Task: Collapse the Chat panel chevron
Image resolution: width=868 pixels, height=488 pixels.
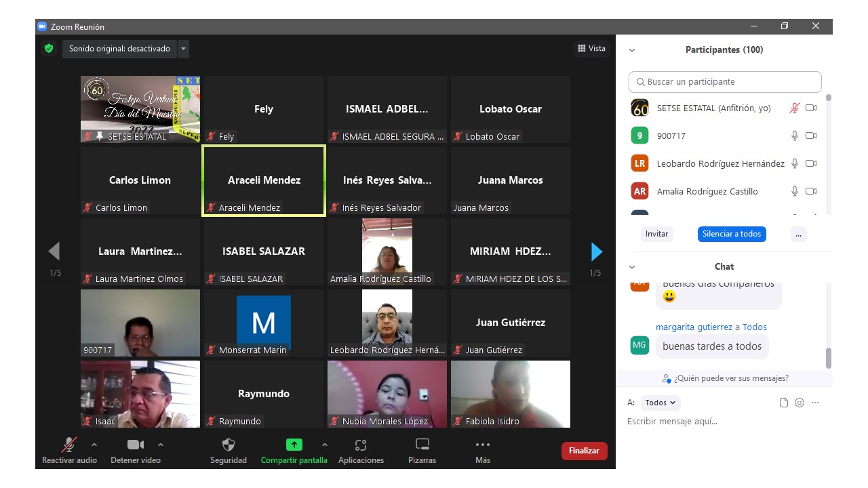Action: coord(632,267)
